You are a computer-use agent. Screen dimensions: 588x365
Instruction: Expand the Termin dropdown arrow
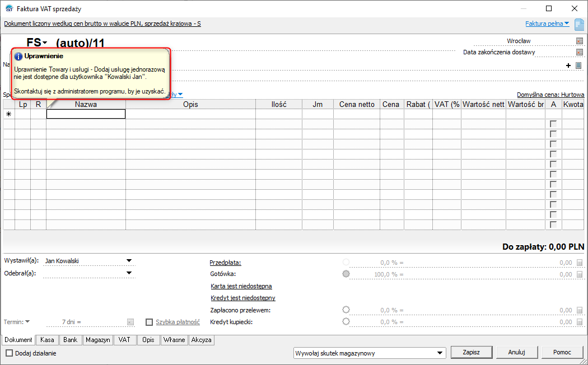[x=27, y=321]
